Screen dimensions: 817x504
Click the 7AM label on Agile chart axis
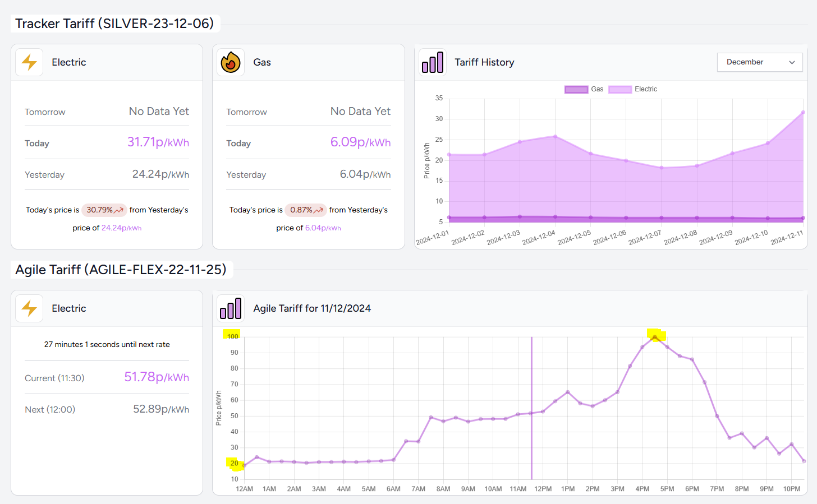point(418,489)
